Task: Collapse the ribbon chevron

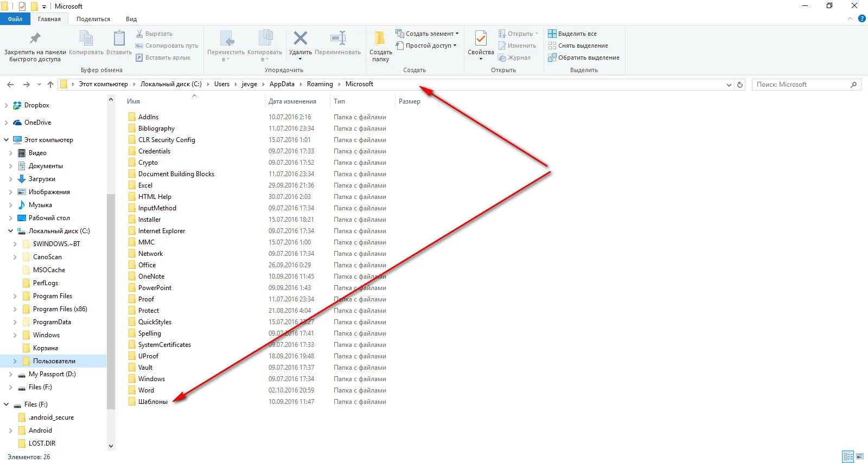Action: pos(850,19)
